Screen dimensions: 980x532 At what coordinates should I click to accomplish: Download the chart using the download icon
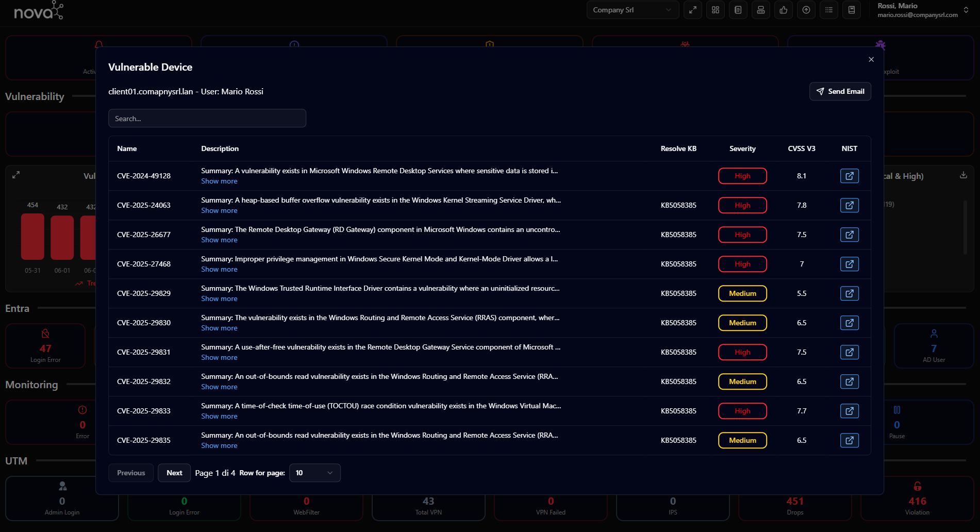pos(963,175)
